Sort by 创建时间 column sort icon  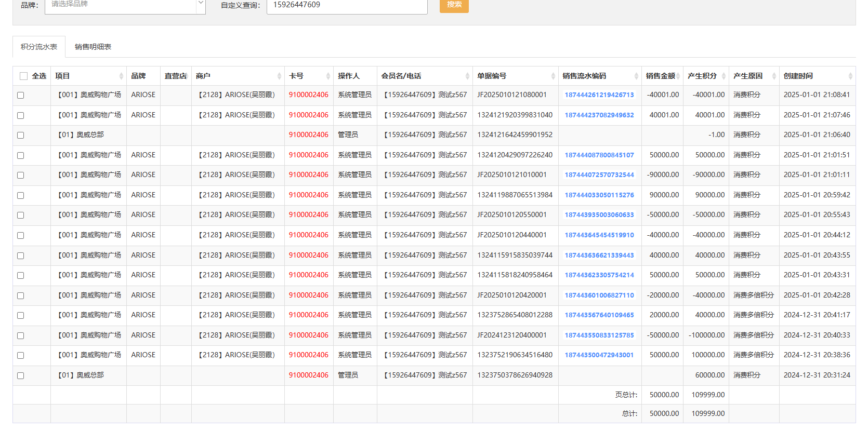tap(850, 76)
